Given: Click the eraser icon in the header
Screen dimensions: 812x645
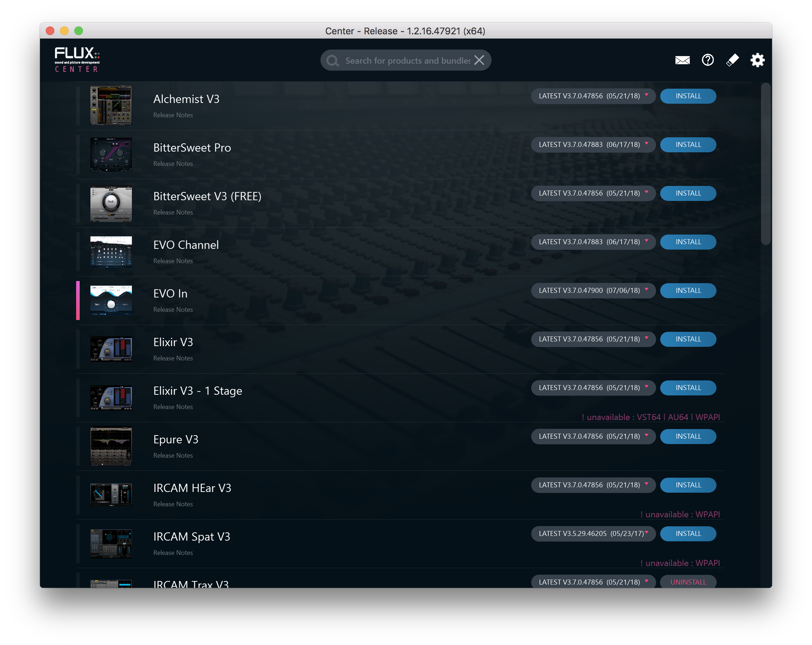Looking at the screenshot, I should point(732,60).
